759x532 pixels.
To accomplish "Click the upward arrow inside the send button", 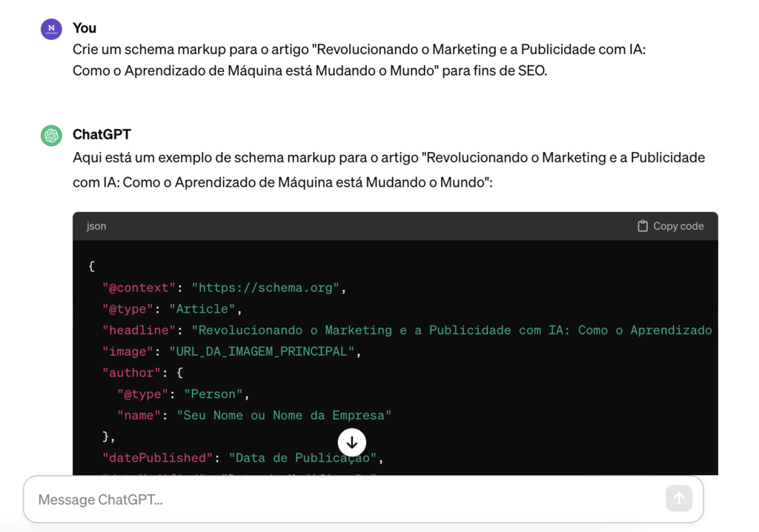I will pos(679,499).
